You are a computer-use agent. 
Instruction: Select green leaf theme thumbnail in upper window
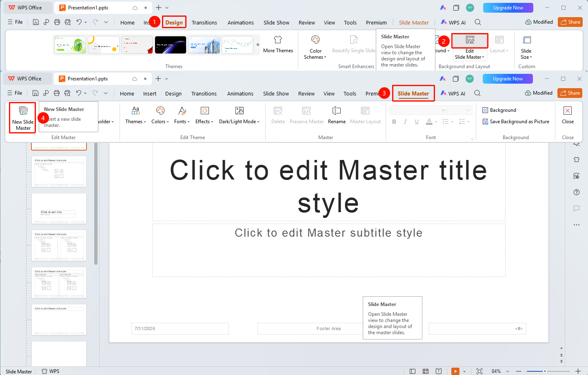70,45
